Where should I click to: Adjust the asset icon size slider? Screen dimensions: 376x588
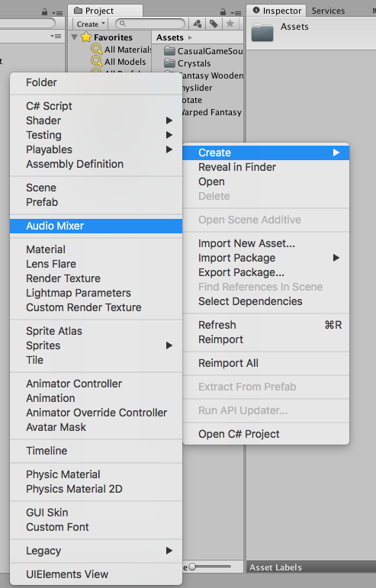210,567
